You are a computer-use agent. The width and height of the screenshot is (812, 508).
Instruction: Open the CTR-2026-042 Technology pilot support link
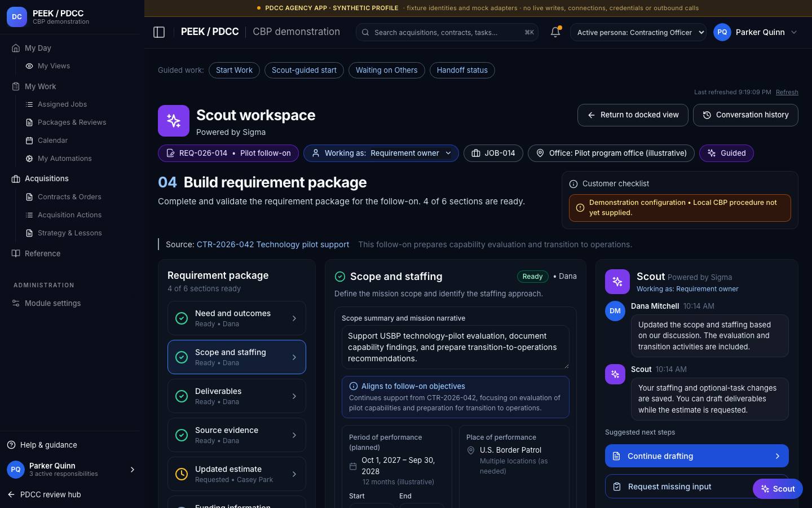273,244
